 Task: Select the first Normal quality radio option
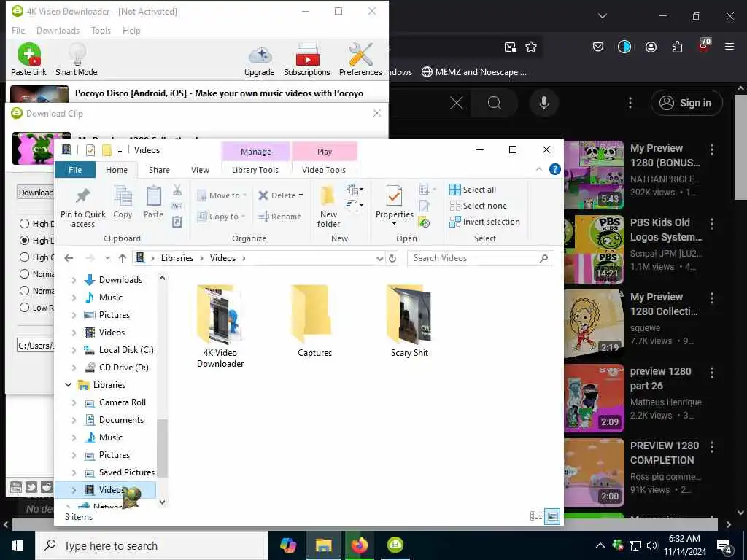[24, 274]
